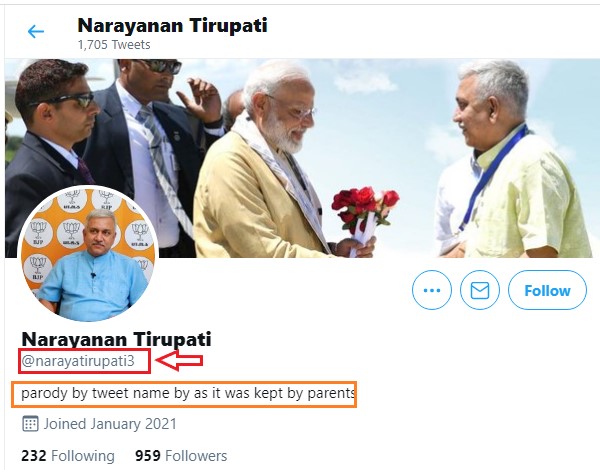Click the bold profile name below avatar
Screen dimensions: 600x470
tap(116, 339)
